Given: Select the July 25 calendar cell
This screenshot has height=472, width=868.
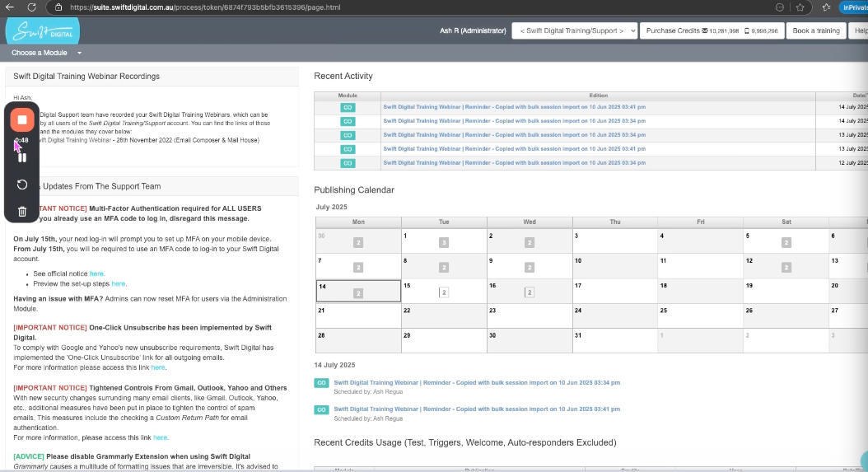Looking at the screenshot, I should (x=701, y=315).
